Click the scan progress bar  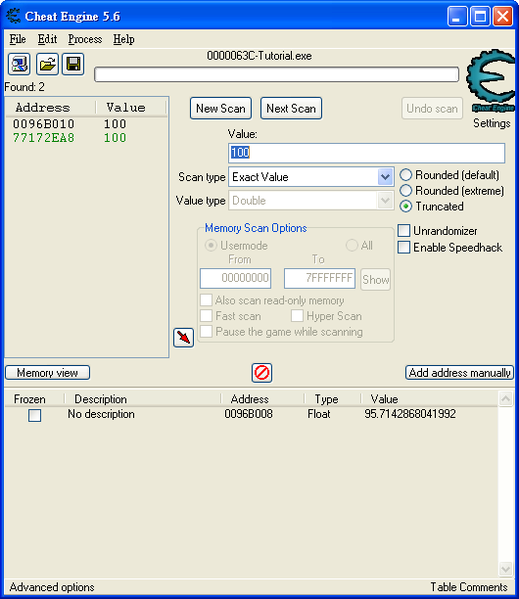[x=276, y=74]
